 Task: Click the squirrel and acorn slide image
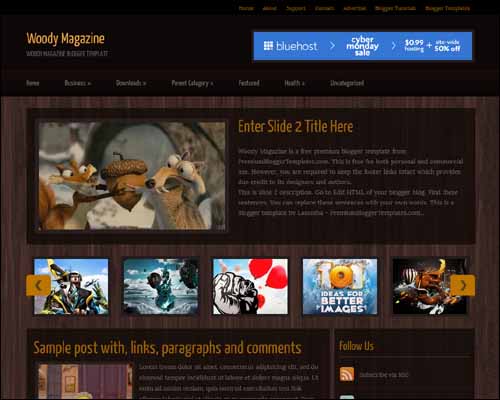pos(132,176)
